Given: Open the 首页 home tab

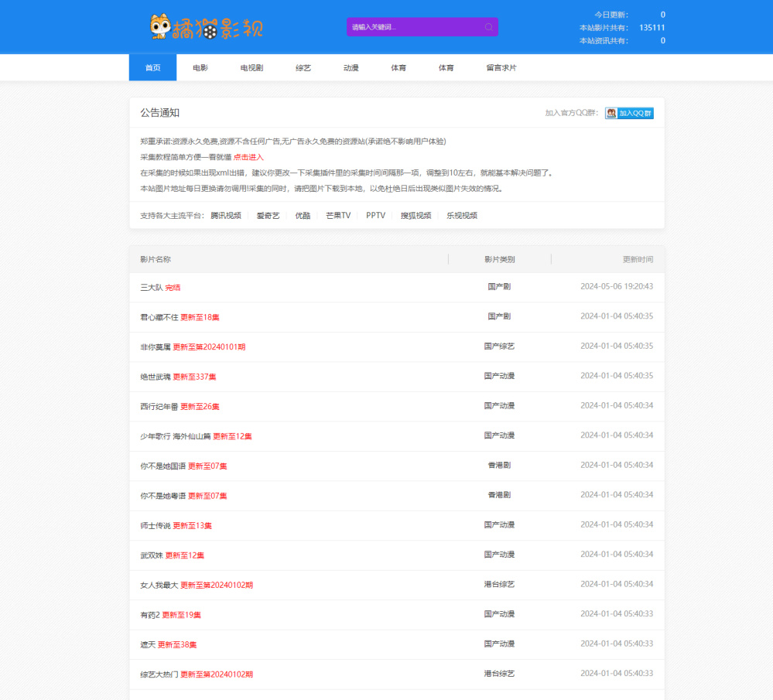Looking at the screenshot, I should tap(152, 68).
